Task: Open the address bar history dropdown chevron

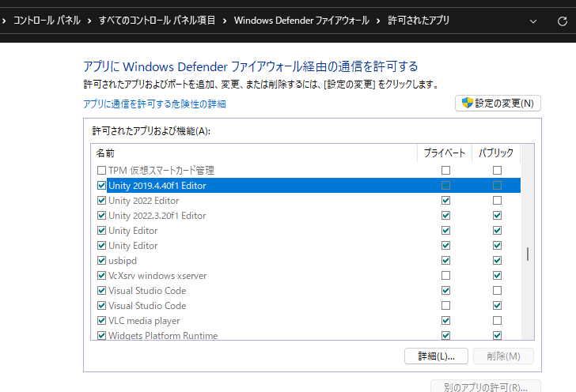Action: click(x=533, y=21)
